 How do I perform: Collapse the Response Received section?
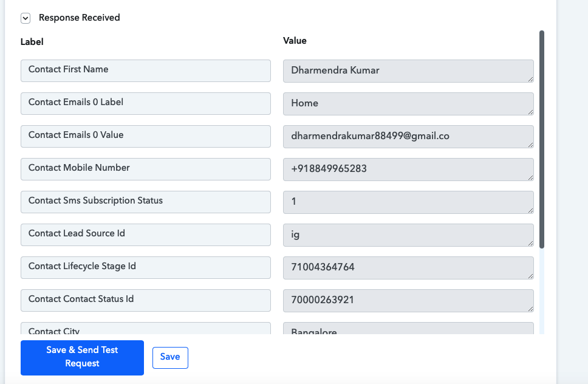(x=26, y=18)
